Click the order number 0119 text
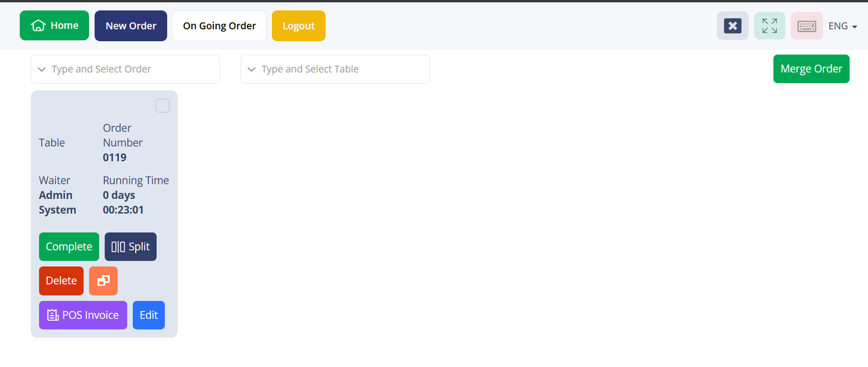The image size is (868, 367). click(114, 157)
